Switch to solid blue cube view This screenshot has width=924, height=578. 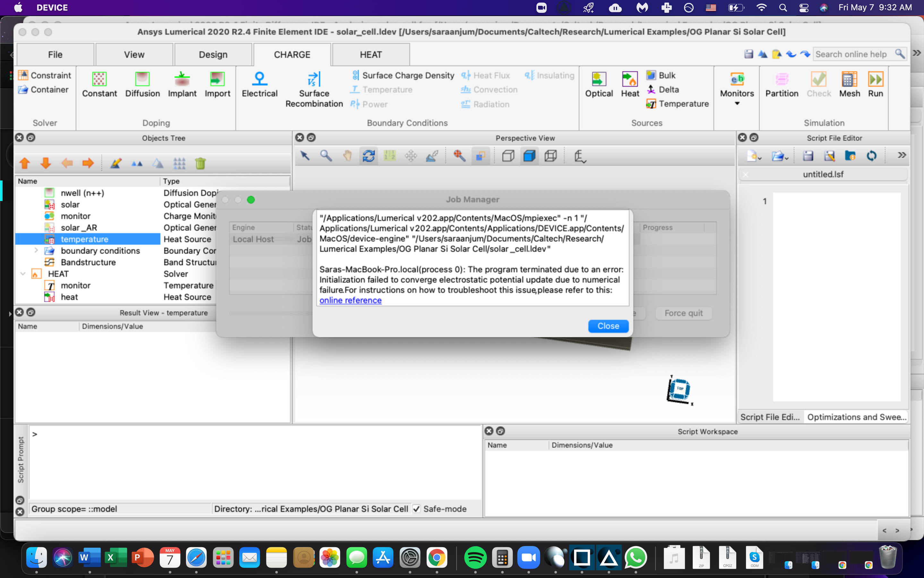[x=529, y=156]
